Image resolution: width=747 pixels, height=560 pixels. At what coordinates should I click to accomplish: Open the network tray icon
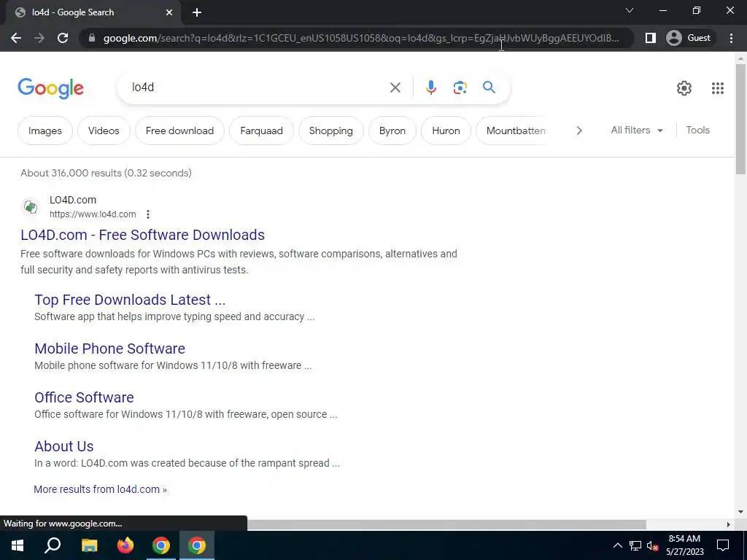[635, 545]
